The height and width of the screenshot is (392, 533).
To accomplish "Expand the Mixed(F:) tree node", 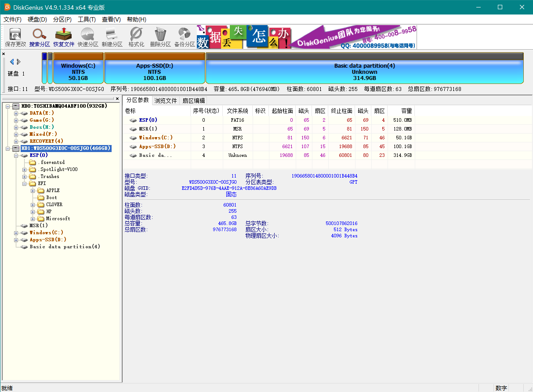I will [x=16, y=134].
